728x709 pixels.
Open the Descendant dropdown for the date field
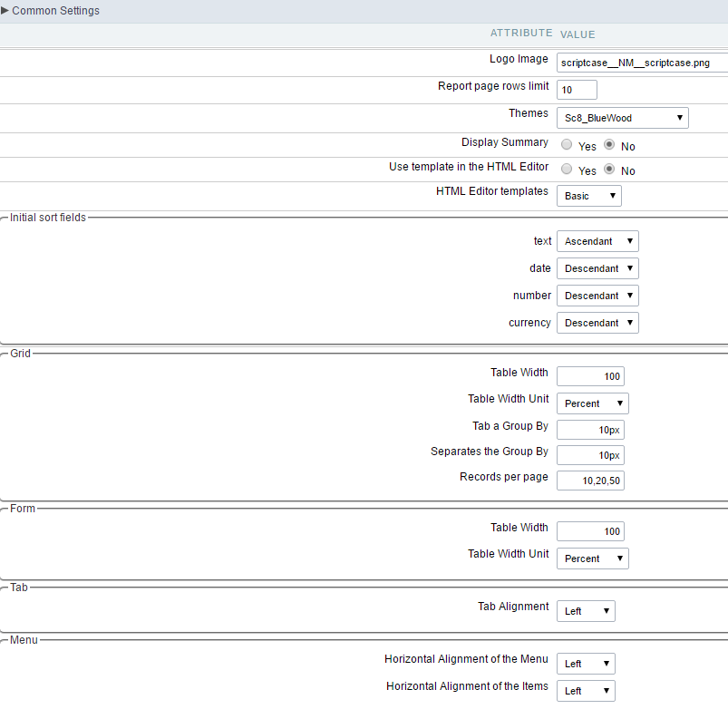597,268
